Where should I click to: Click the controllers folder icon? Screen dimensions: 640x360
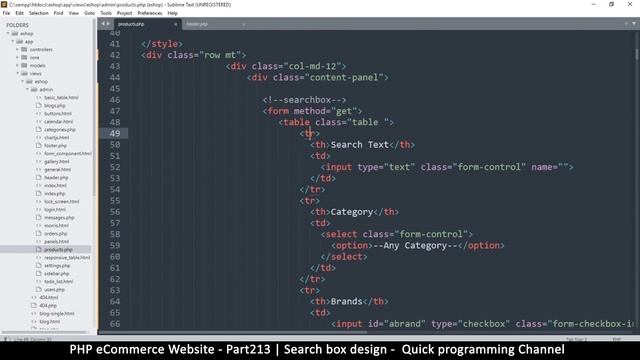click(24, 49)
